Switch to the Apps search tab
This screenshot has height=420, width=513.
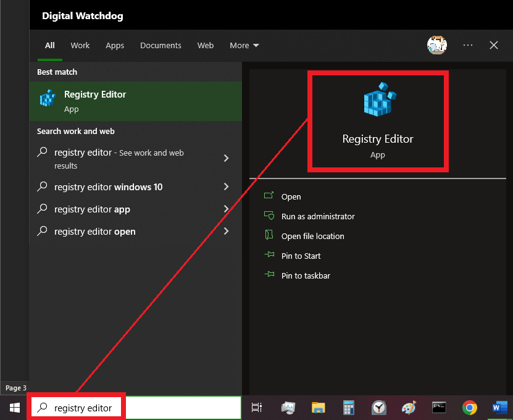115,46
